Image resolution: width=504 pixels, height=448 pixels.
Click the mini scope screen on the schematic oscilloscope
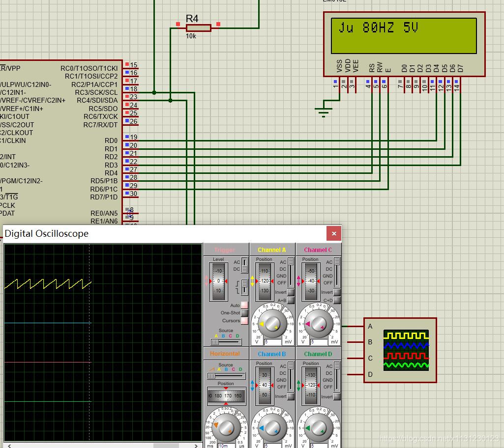click(x=406, y=350)
